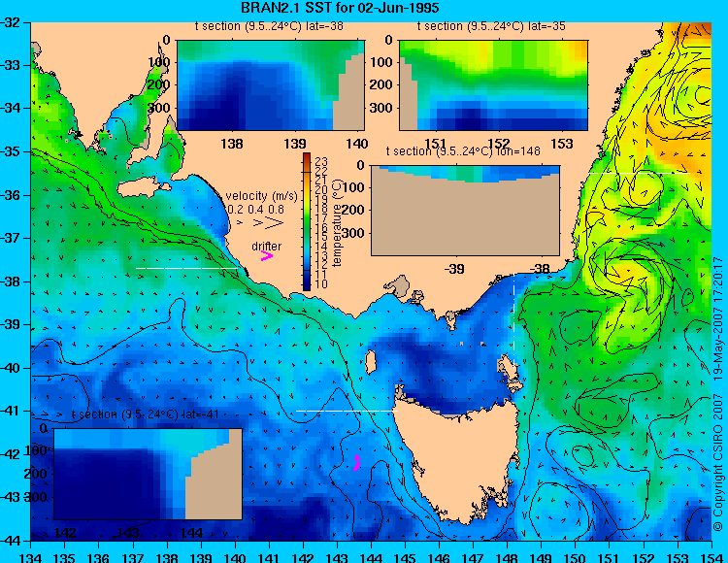This screenshot has height=563, width=728.
Task: Click the -44 label on the main latitude axis
Action: coord(11,541)
